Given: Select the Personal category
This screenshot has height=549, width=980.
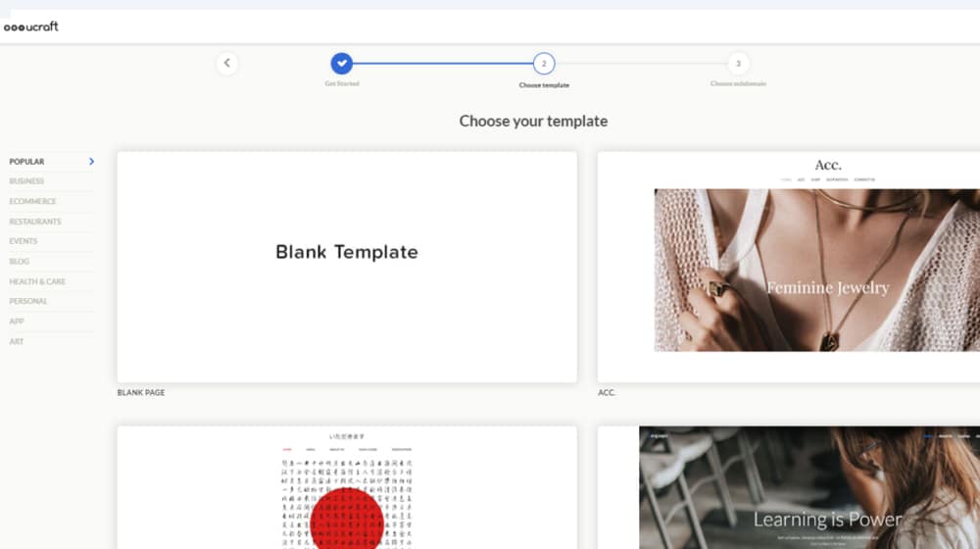Looking at the screenshot, I should point(28,301).
